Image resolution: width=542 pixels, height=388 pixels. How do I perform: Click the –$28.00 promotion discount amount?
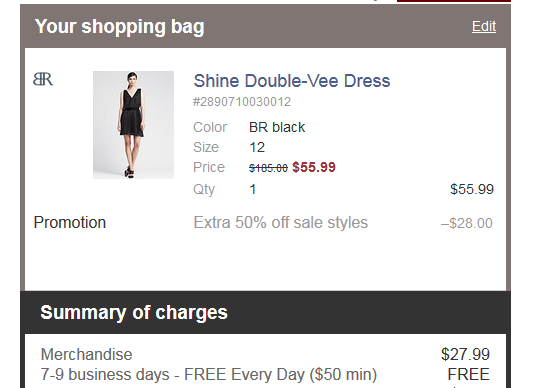tap(467, 223)
